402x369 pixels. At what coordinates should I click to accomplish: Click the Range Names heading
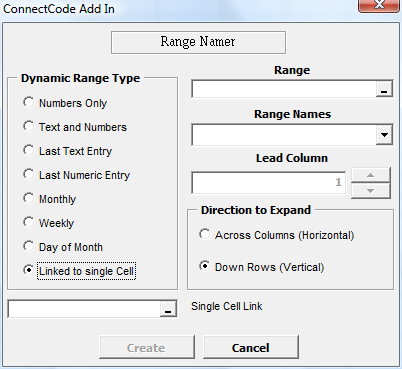click(x=292, y=114)
